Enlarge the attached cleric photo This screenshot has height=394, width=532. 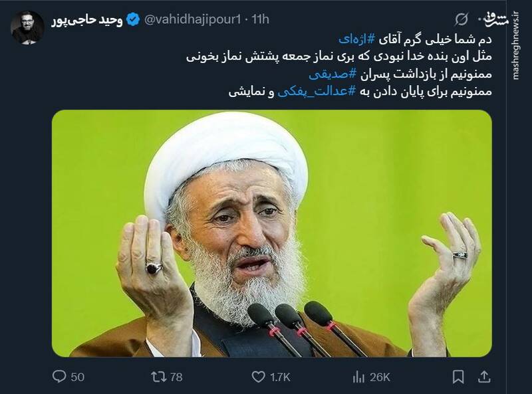pos(272,233)
